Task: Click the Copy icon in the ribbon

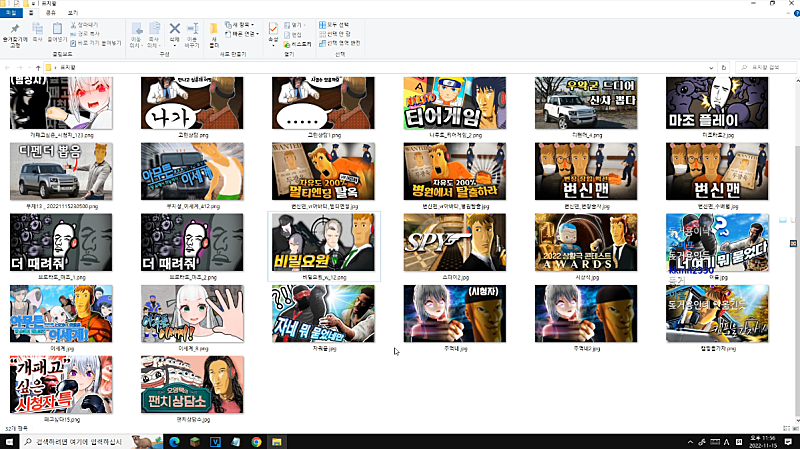Action: pyautogui.click(x=36, y=30)
